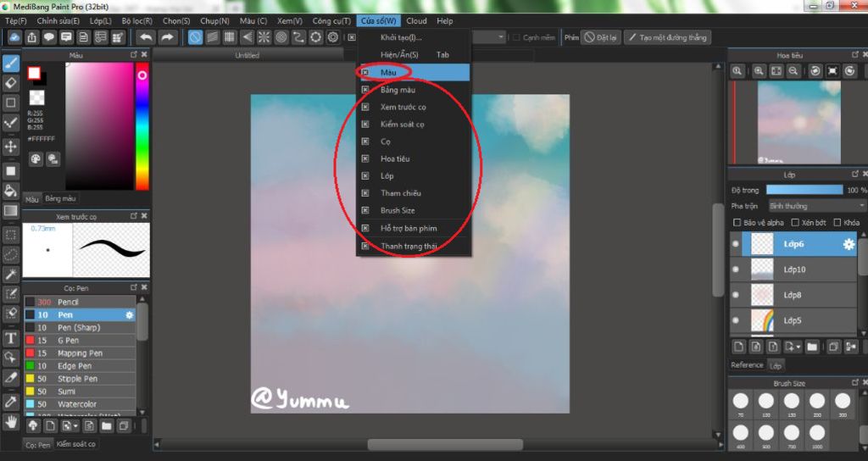Select the Edge Pen brush
868x461 pixels.
(79, 366)
